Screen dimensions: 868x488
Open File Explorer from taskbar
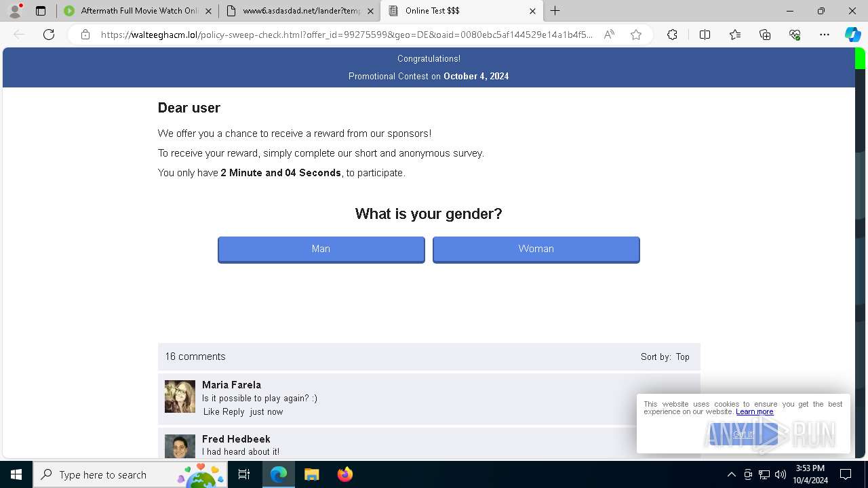(x=311, y=474)
